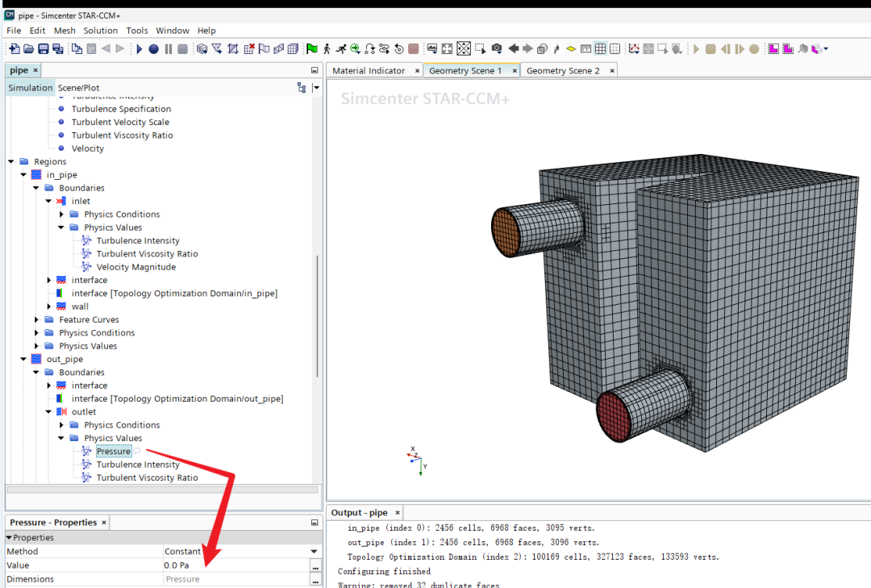871x588 pixels.
Task: Open the Edit menu
Action: 37,31
